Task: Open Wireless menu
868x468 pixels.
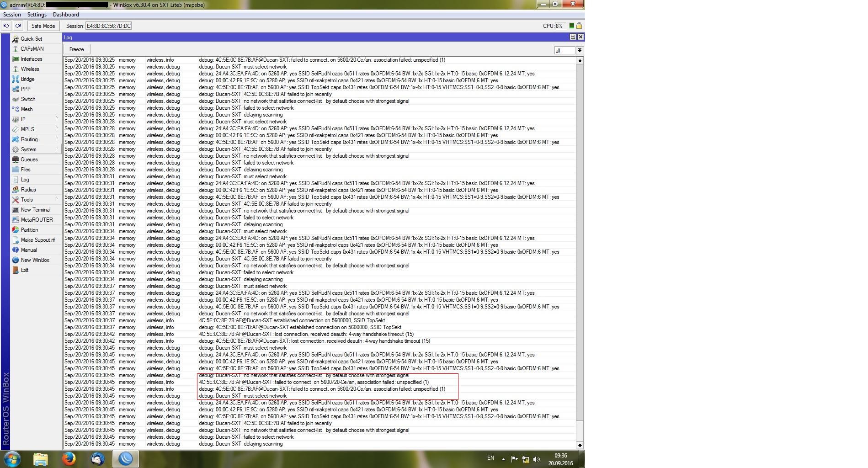Action: coord(30,69)
